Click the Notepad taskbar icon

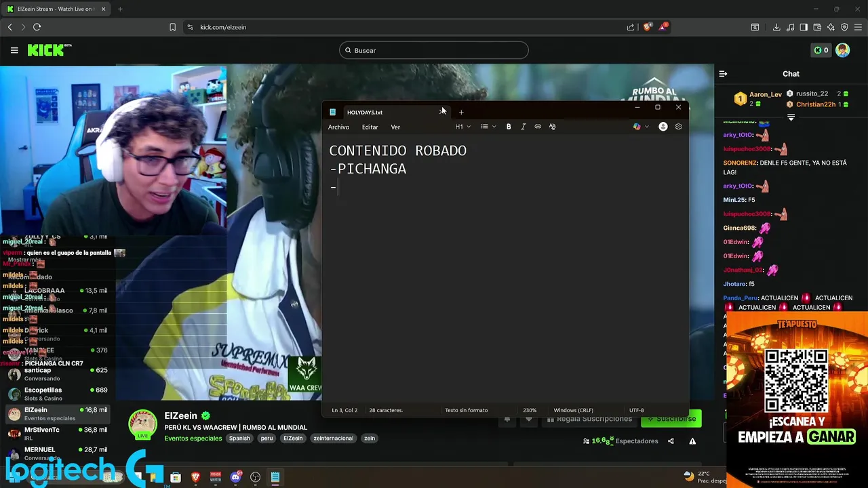(275, 477)
